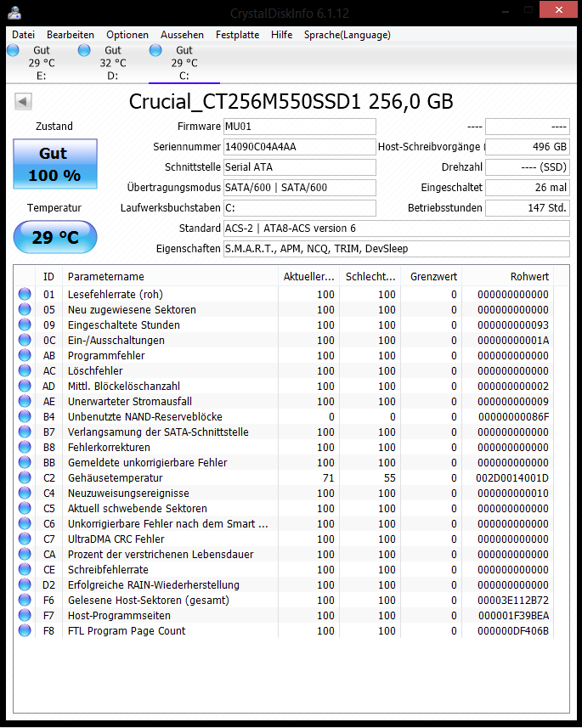This screenshot has width=582, height=728.
Task: Click status orb for Prozent der verstrichenen Lebensdauer
Action: coord(25,555)
